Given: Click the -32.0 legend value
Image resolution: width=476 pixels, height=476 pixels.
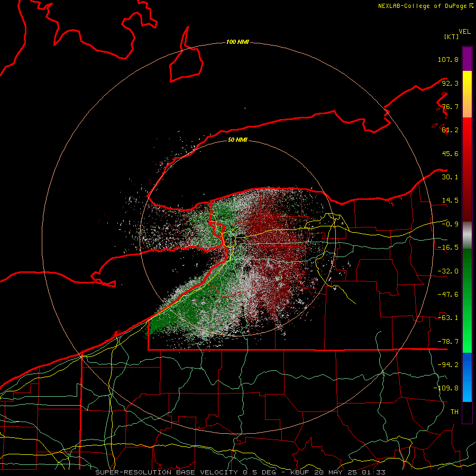Looking at the screenshot, I should 448,271.
